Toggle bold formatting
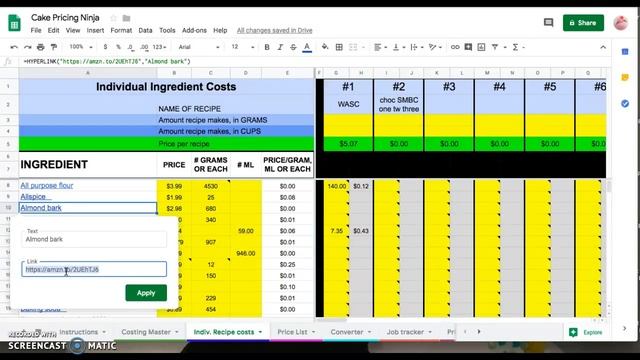Screen dimensions: 640x360 click(x=267, y=47)
